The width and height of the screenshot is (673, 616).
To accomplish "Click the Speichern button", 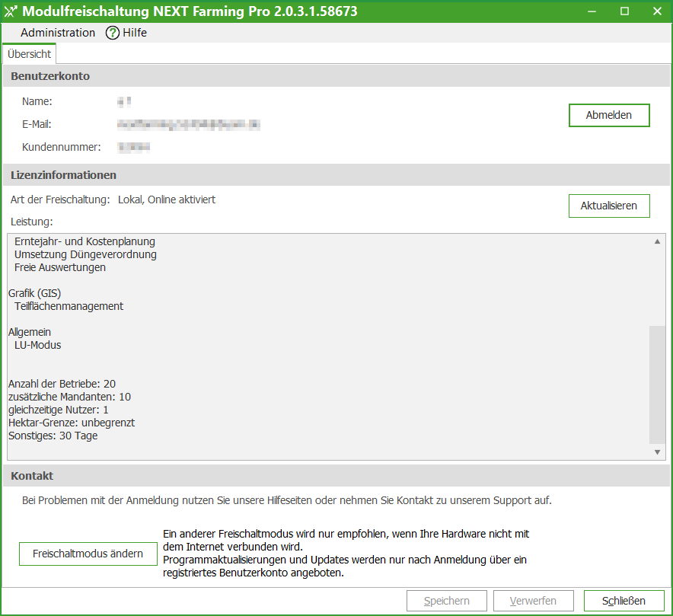I will click(448, 601).
